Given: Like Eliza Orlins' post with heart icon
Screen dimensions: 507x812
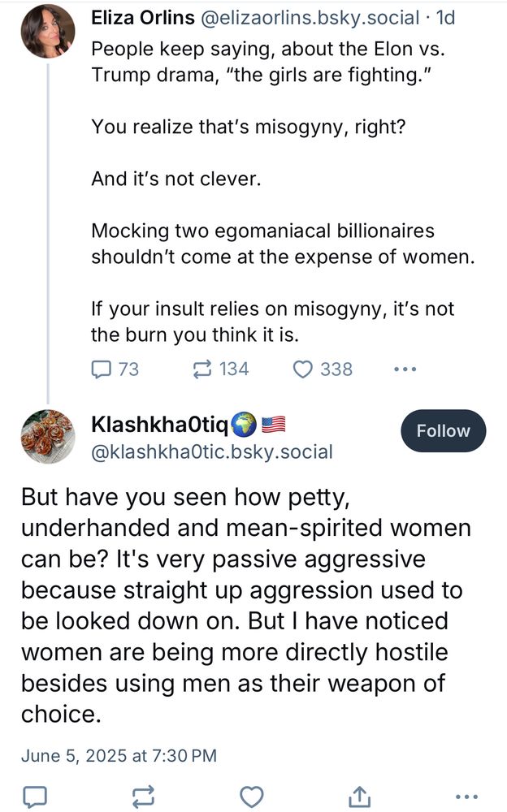Looking at the screenshot, I should (x=302, y=369).
